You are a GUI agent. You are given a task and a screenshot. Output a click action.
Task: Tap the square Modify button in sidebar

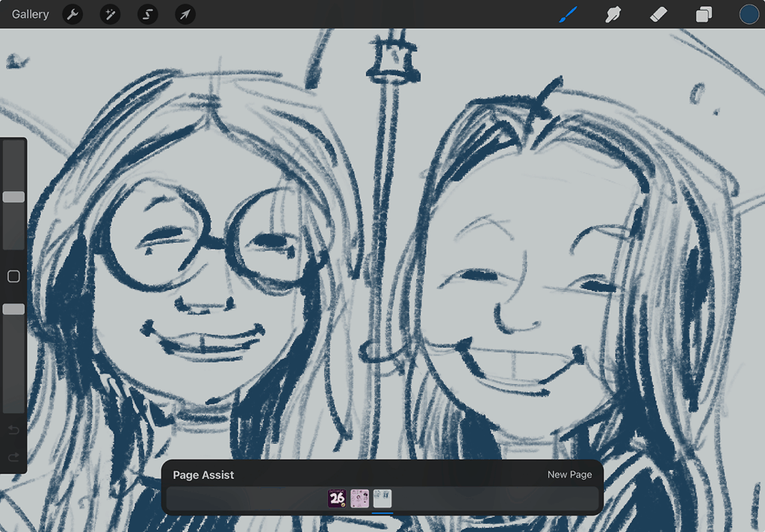click(13, 276)
